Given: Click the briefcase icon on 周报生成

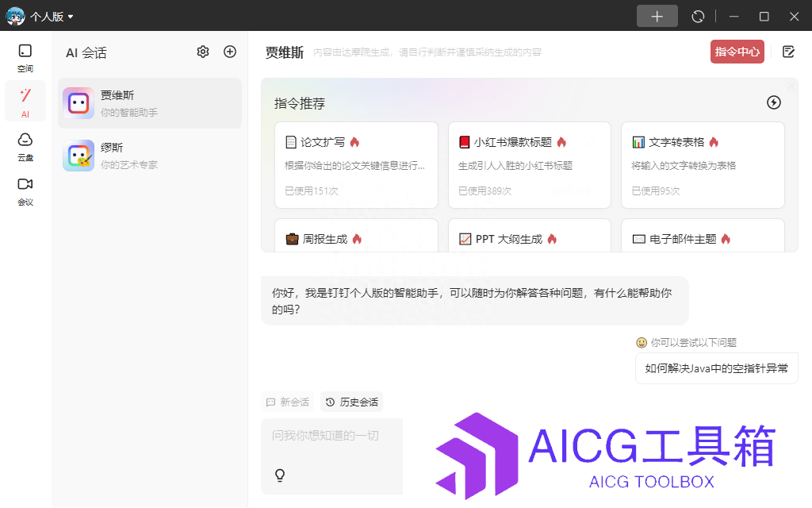Looking at the screenshot, I should [x=292, y=239].
